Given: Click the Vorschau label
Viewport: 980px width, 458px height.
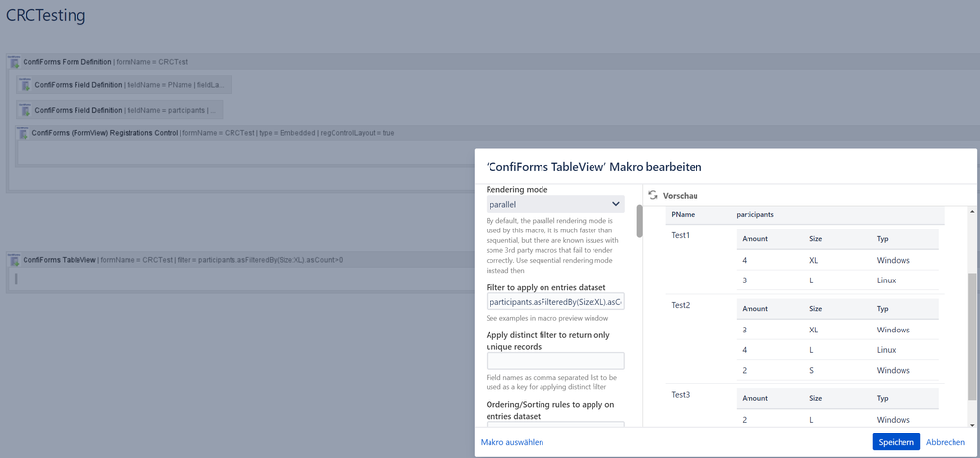Looking at the screenshot, I should coord(681,195).
